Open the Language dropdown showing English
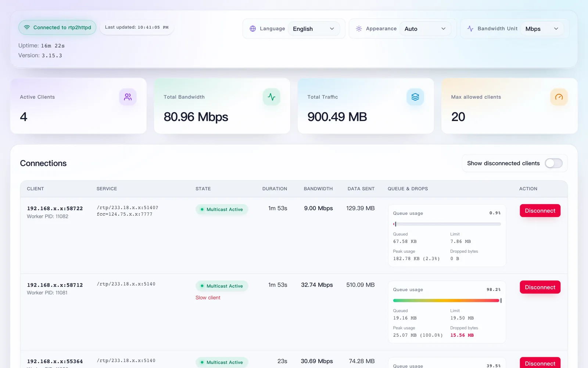 click(313, 29)
